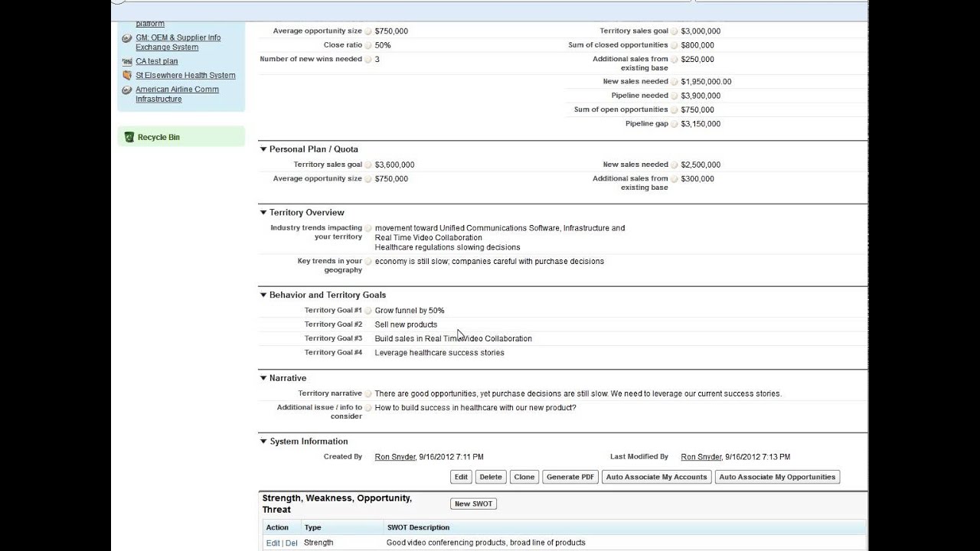Click the 'Sell new products' goal text
This screenshot has height=551, width=980.
pos(406,324)
